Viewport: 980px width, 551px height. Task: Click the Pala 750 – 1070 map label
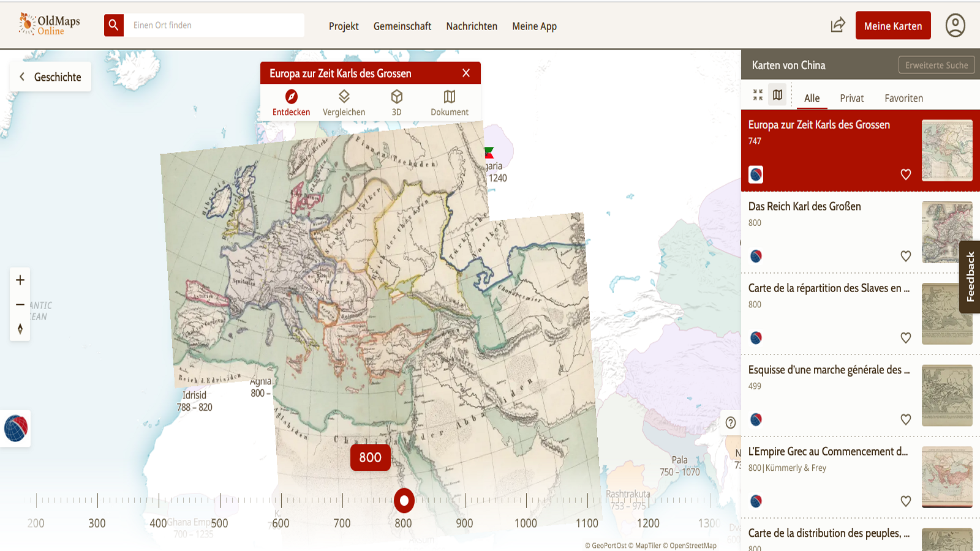pyautogui.click(x=679, y=466)
